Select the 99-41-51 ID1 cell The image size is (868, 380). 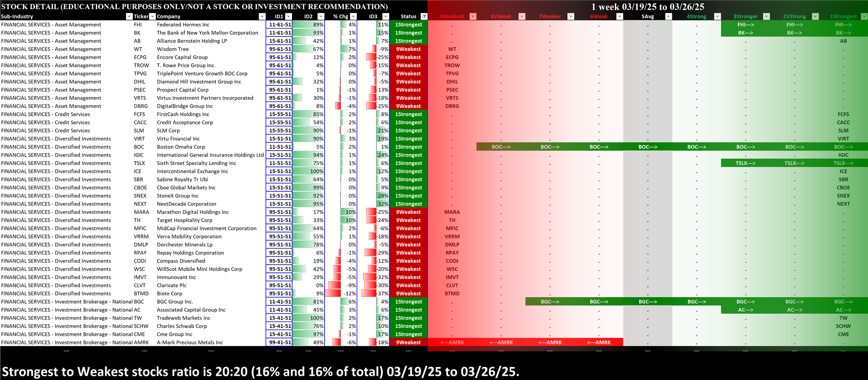click(x=279, y=342)
